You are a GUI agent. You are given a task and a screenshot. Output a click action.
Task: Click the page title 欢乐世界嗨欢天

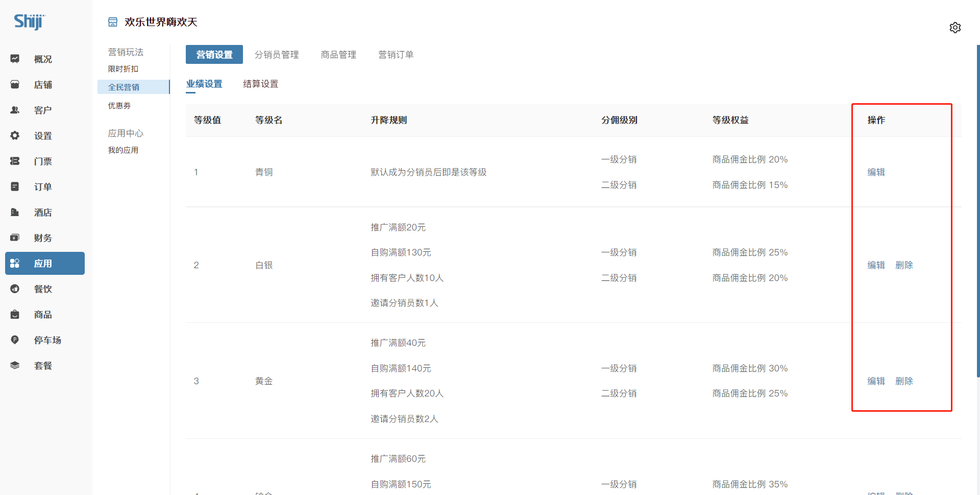tap(161, 22)
